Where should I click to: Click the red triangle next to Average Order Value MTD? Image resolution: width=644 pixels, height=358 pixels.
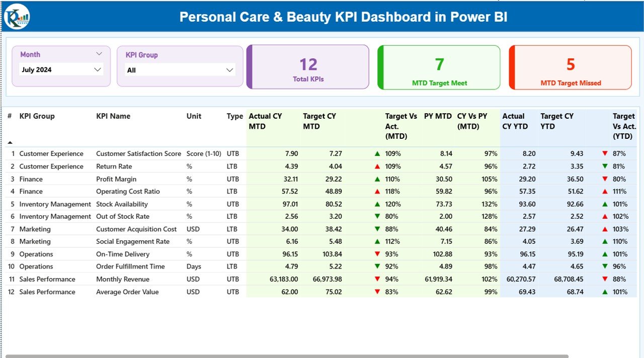pyautogui.click(x=376, y=292)
